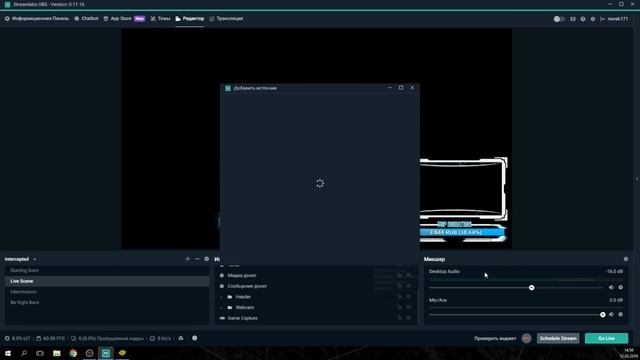
Task: Open the Chatbot tab
Action: (86, 19)
